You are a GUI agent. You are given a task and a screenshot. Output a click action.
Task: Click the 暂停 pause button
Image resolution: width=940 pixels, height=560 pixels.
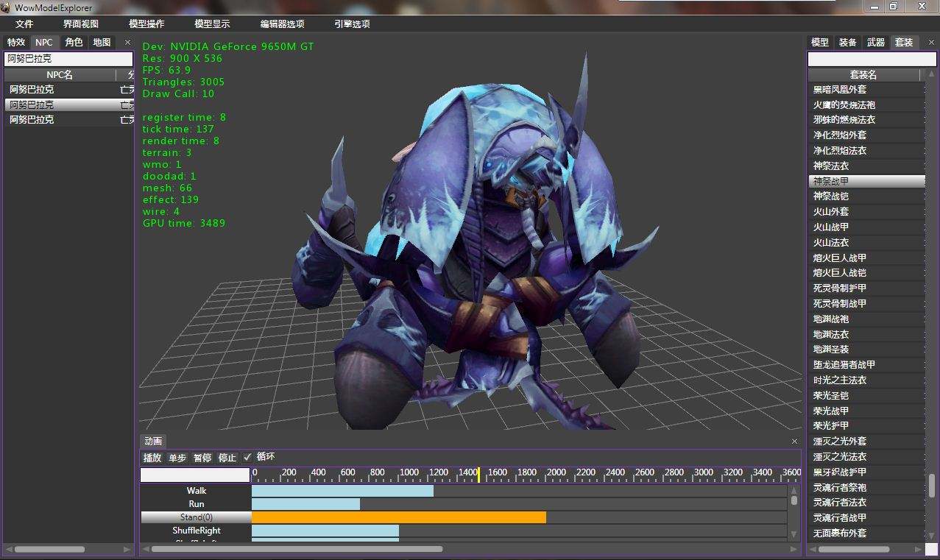(202, 458)
